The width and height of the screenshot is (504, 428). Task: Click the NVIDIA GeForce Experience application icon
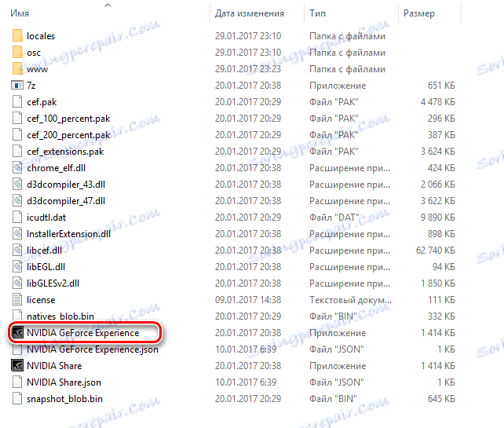17,333
